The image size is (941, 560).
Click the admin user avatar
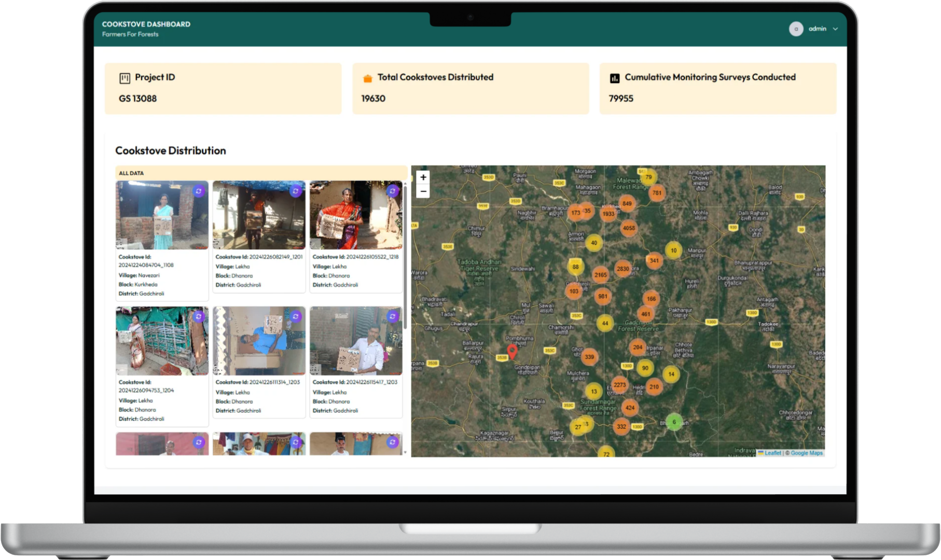[796, 29]
